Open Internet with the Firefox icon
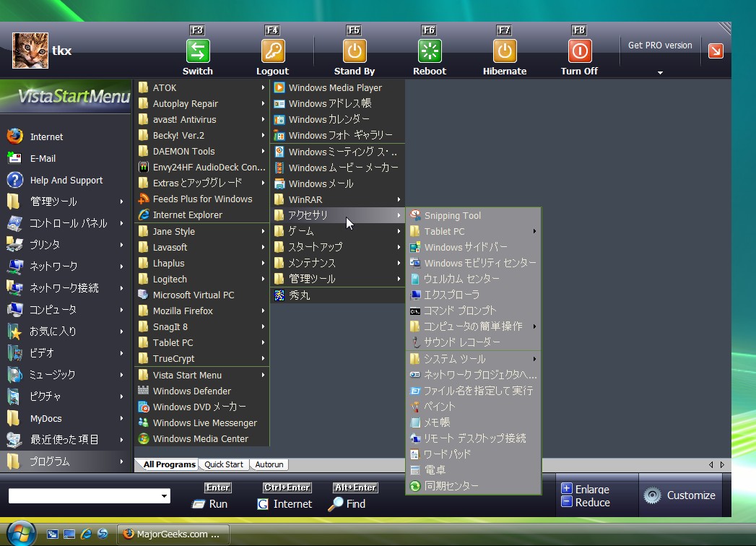This screenshot has width=756, height=546. click(15, 136)
